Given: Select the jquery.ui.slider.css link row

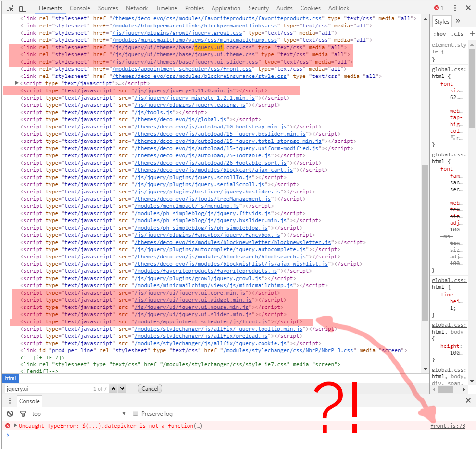Looking at the screenshot, I should [187, 62].
